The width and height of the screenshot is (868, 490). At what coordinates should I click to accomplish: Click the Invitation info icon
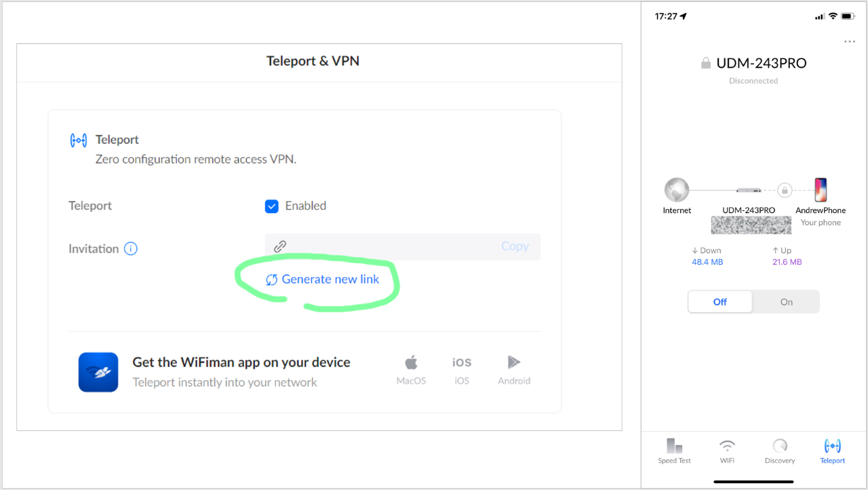tap(131, 249)
